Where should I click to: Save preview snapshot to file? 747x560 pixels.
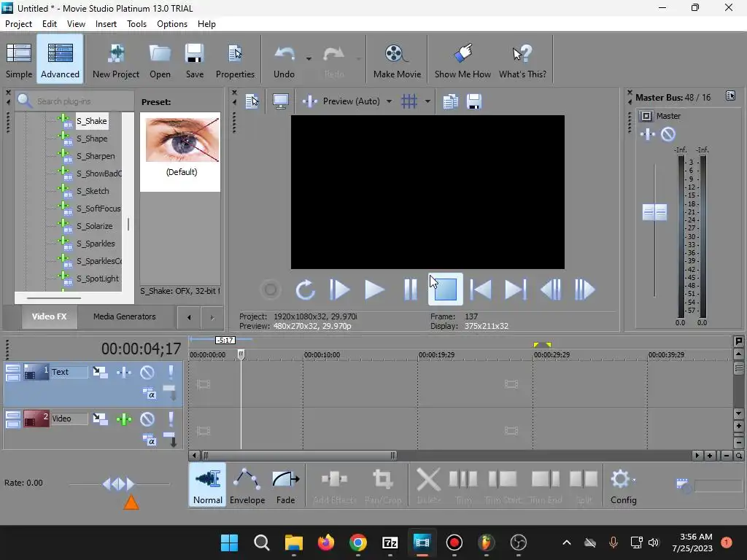pyautogui.click(x=474, y=101)
